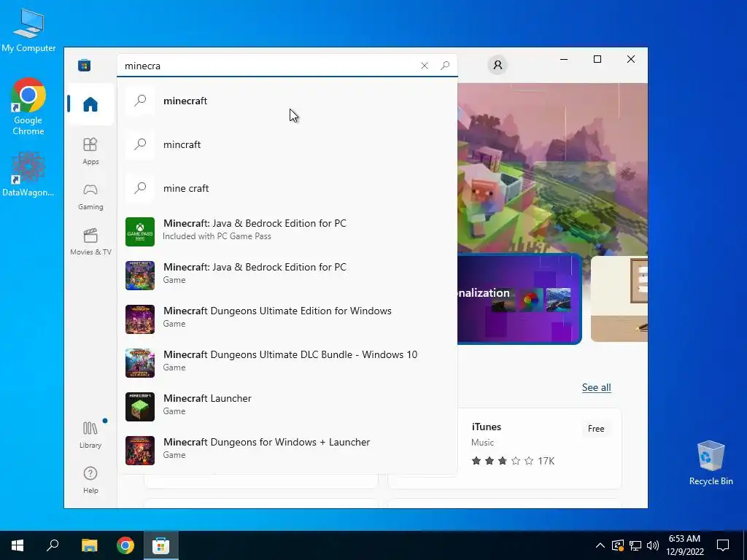Open the Apps section in sidebar
Viewport: 747px width, 560px height.
(90, 151)
